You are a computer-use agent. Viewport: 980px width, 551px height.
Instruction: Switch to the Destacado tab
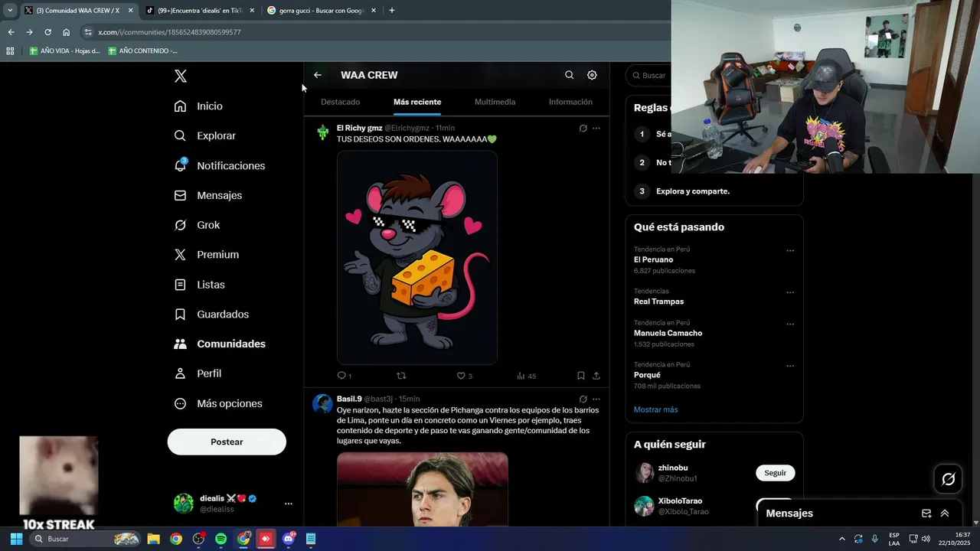[340, 102]
